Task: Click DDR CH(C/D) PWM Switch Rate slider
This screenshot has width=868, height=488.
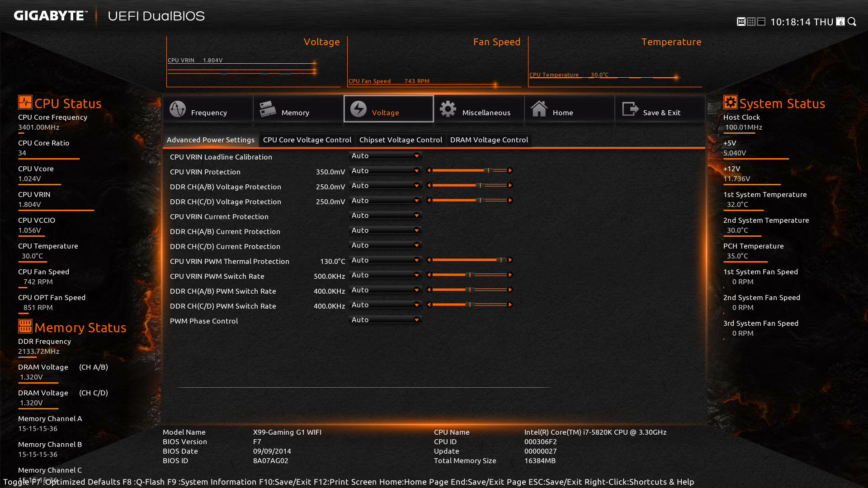Action: (470, 305)
